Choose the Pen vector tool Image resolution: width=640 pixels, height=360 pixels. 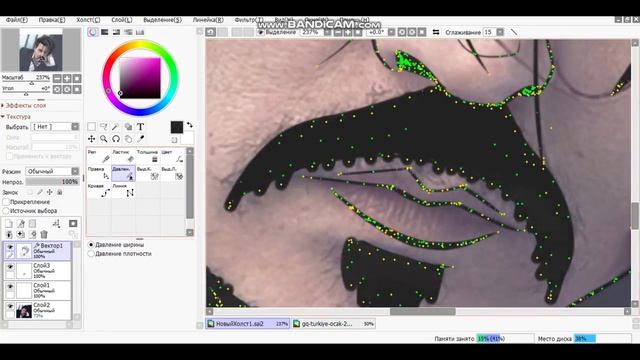[99, 156]
